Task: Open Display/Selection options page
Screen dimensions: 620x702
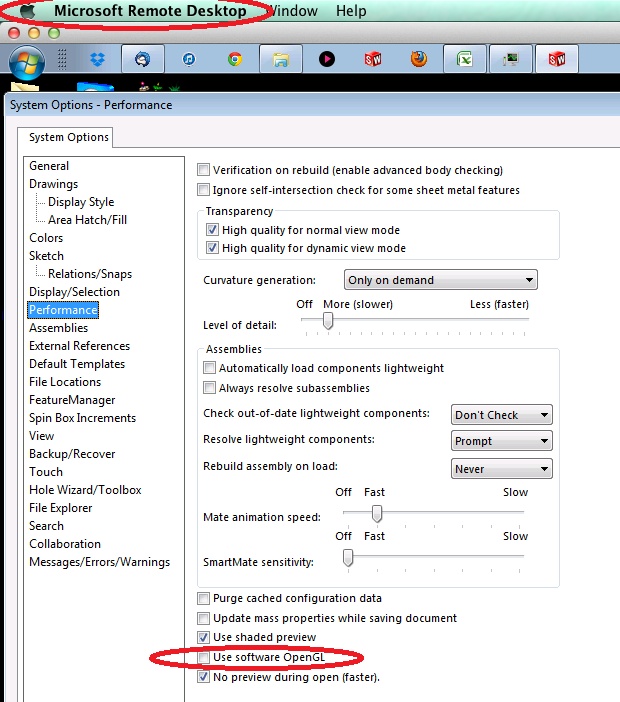Action: (x=74, y=292)
